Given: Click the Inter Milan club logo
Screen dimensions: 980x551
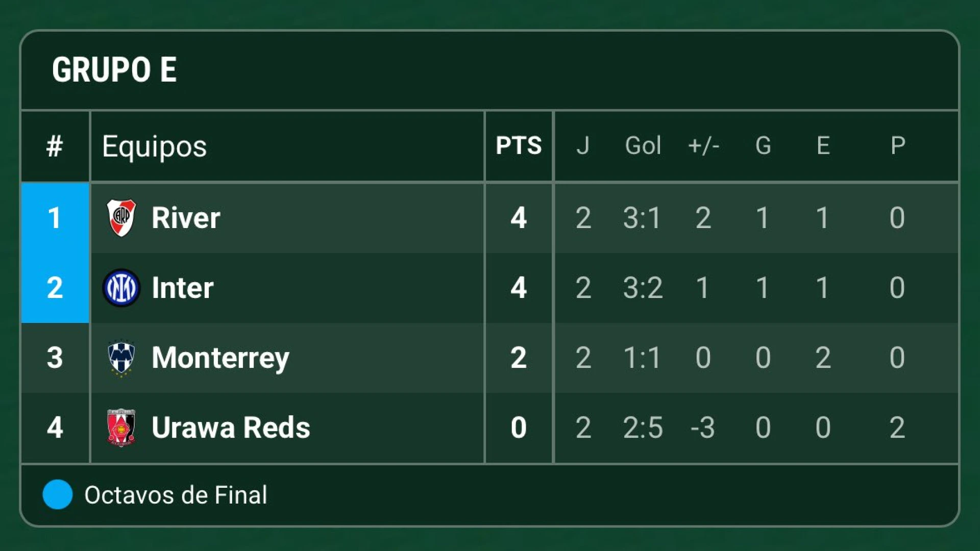Looking at the screenshot, I should (121, 288).
